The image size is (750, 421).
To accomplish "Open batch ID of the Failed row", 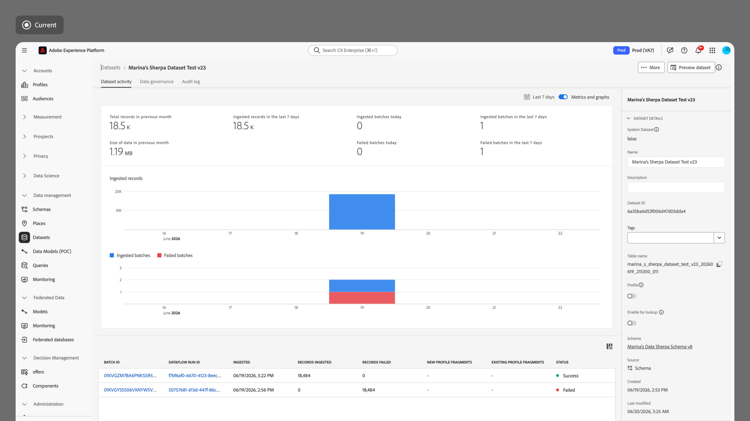I will pos(130,390).
